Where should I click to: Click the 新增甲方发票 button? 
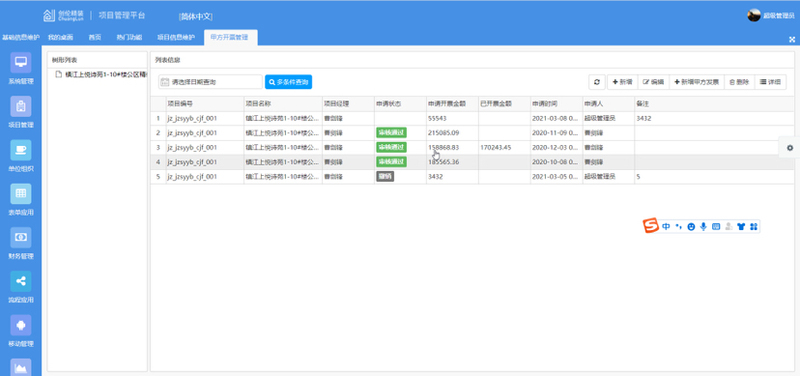pyautogui.click(x=696, y=82)
